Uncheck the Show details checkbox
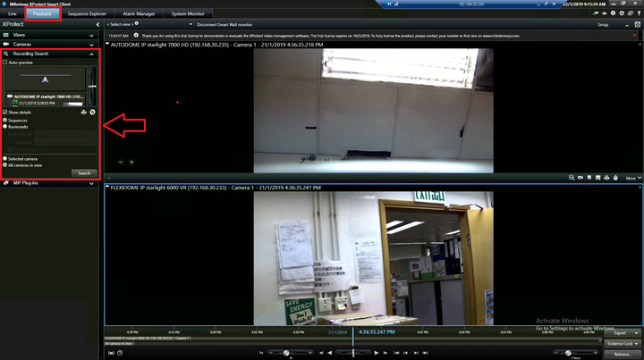 (4, 113)
